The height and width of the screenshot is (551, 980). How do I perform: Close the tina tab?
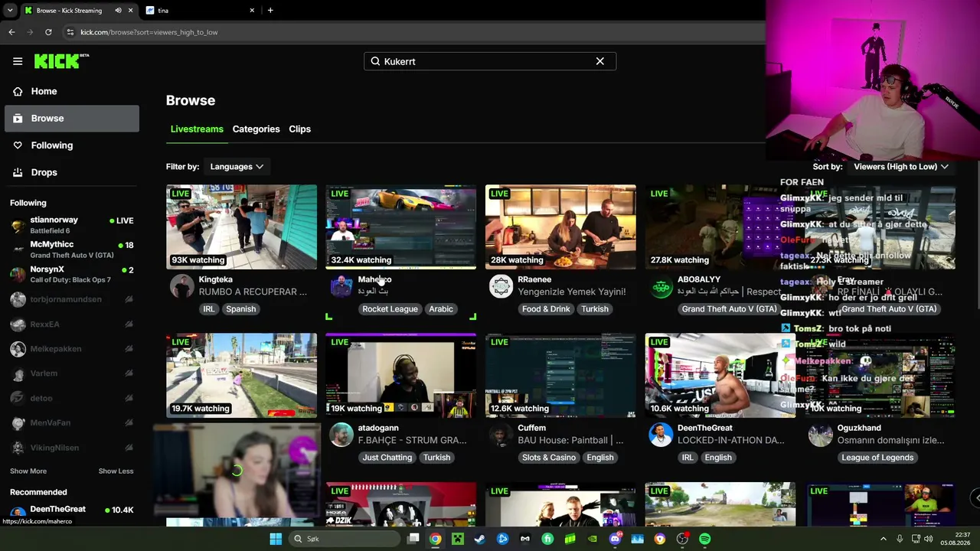point(252,10)
